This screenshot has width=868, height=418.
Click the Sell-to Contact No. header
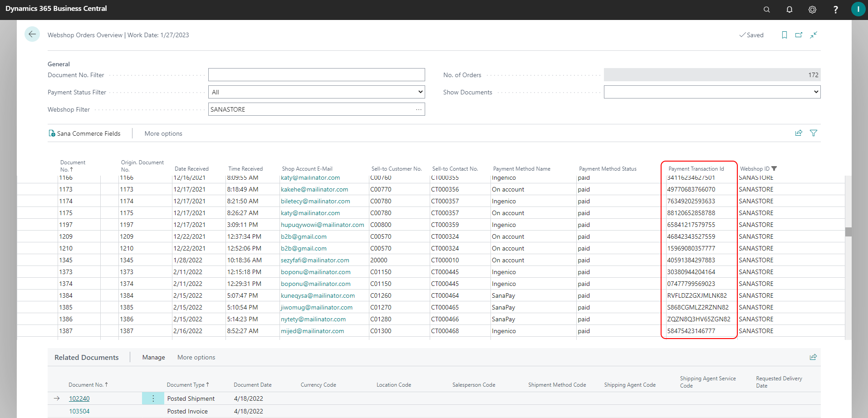tap(455, 169)
